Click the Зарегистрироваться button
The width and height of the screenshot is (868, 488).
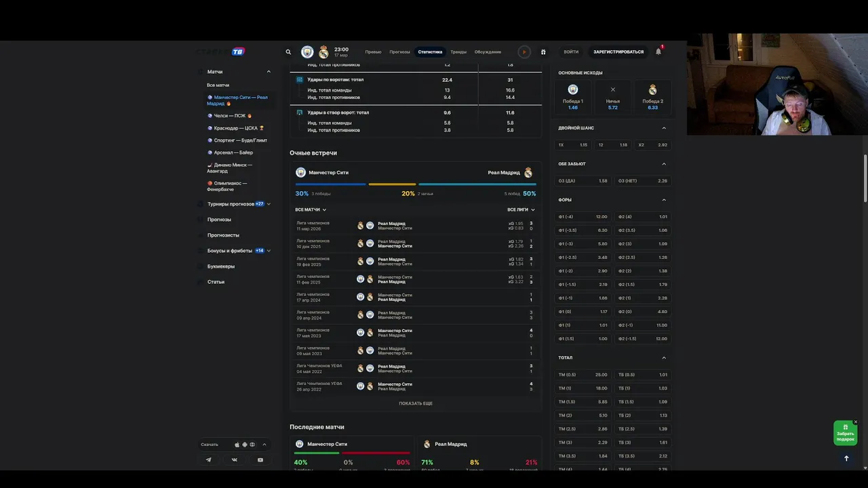(618, 52)
